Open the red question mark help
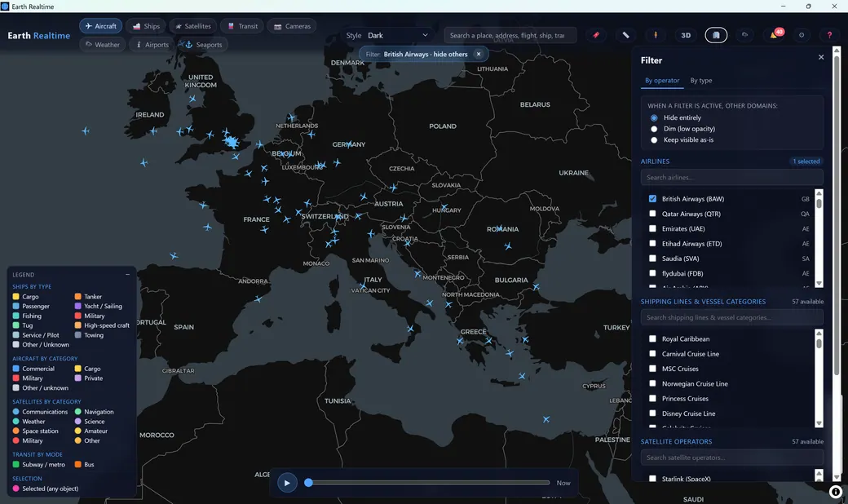This screenshot has width=848, height=504. point(829,35)
